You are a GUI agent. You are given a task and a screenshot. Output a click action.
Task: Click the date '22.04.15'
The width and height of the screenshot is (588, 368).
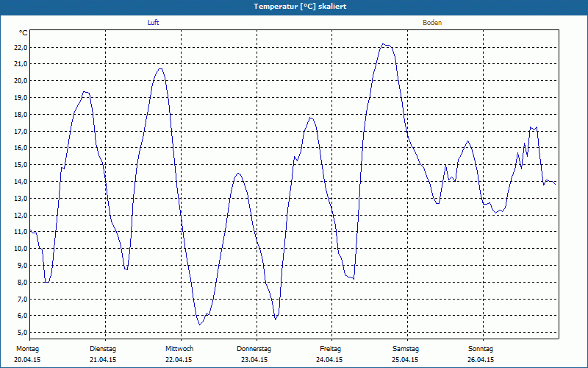(179, 360)
